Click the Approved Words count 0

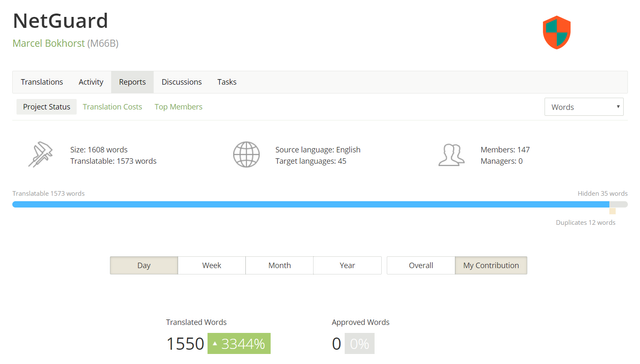tap(336, 344)
